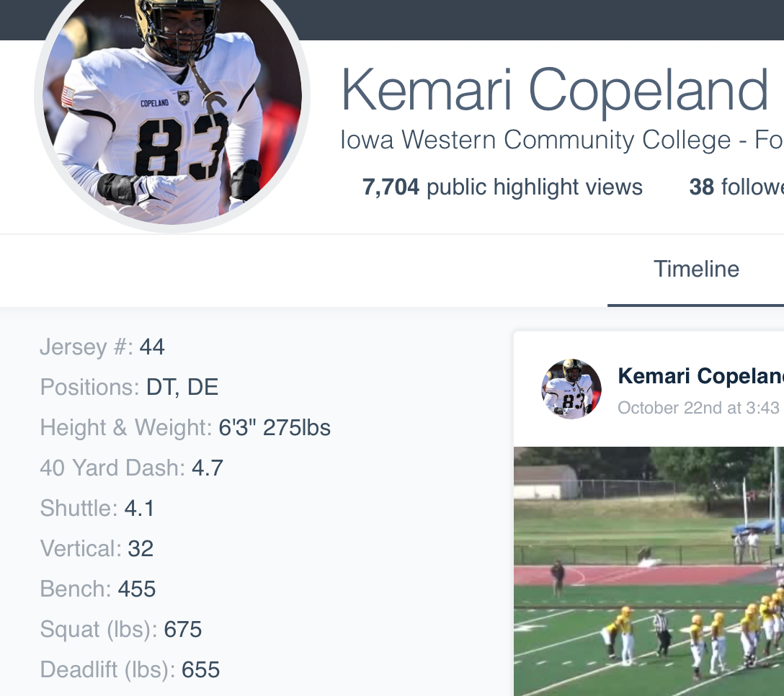View the 38 followers list
Screen dimensions: 784x696
tap(735, 187)
